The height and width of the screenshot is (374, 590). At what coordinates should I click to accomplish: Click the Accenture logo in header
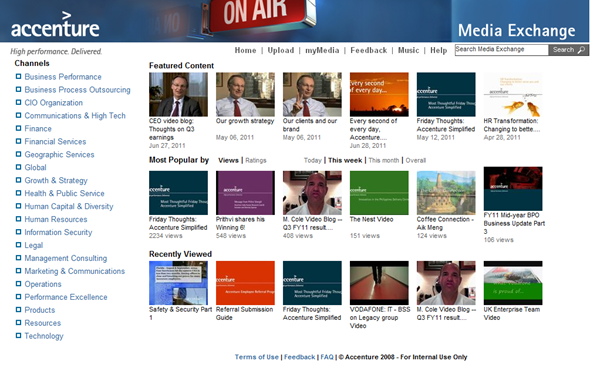(x=55, y=25)
